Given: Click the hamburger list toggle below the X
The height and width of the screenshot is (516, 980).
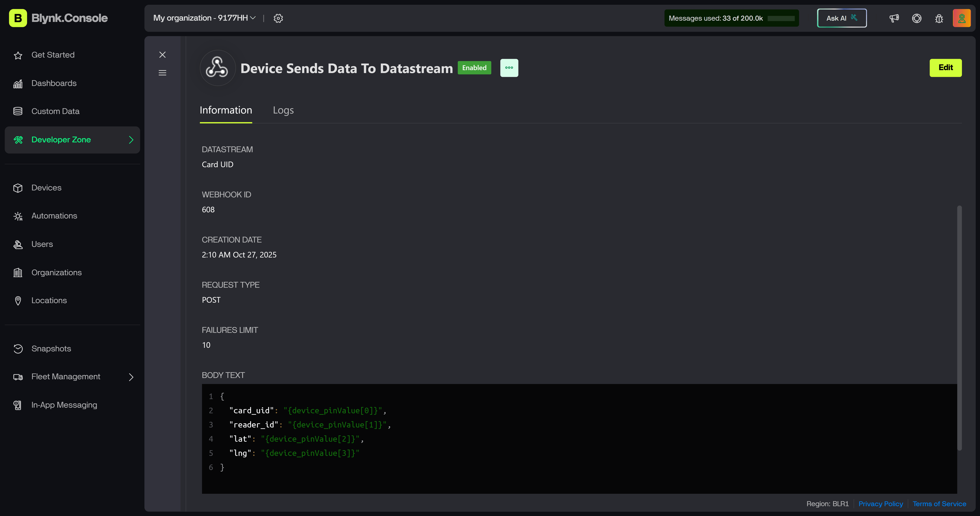Looking at the screenshot, I should (x=163, y=72).
